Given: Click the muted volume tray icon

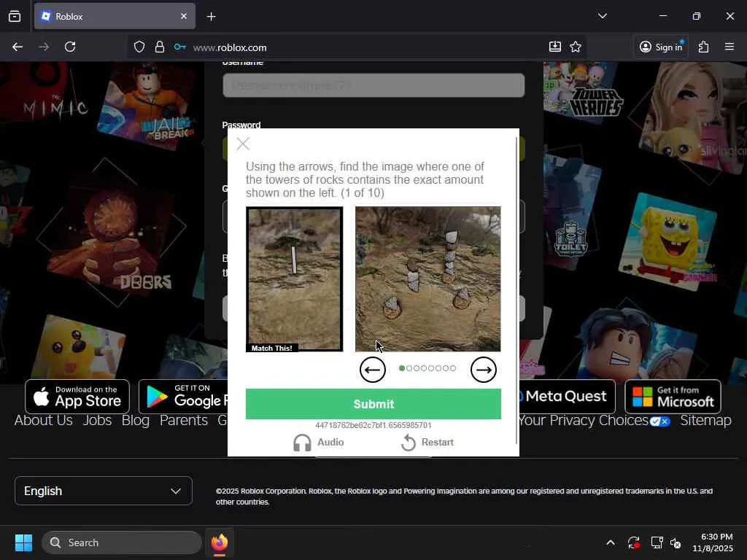Looking at the screenshot, I should click(676, 542).
